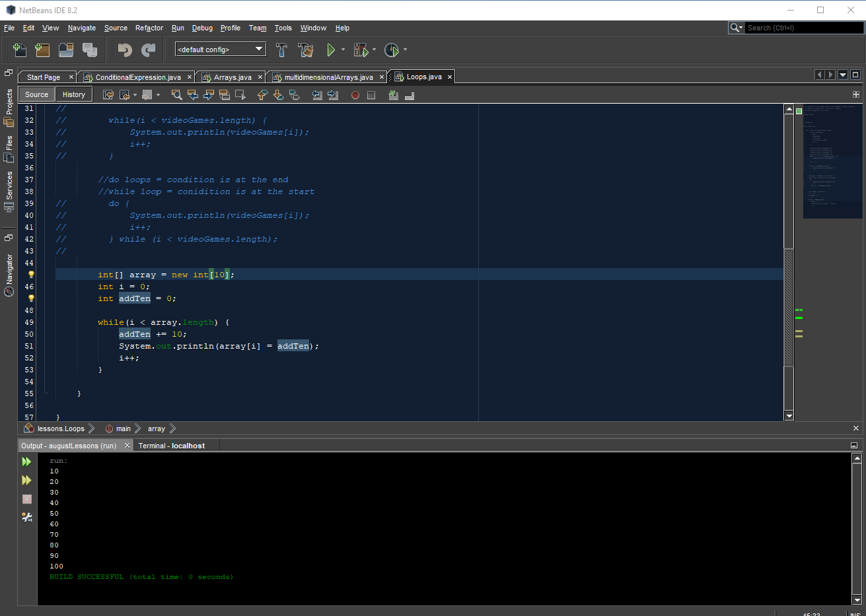The width and height of the screenshot is (866, 616).
Task: Click Re-run green double-arrow in Output
Action: pos(27,462)
